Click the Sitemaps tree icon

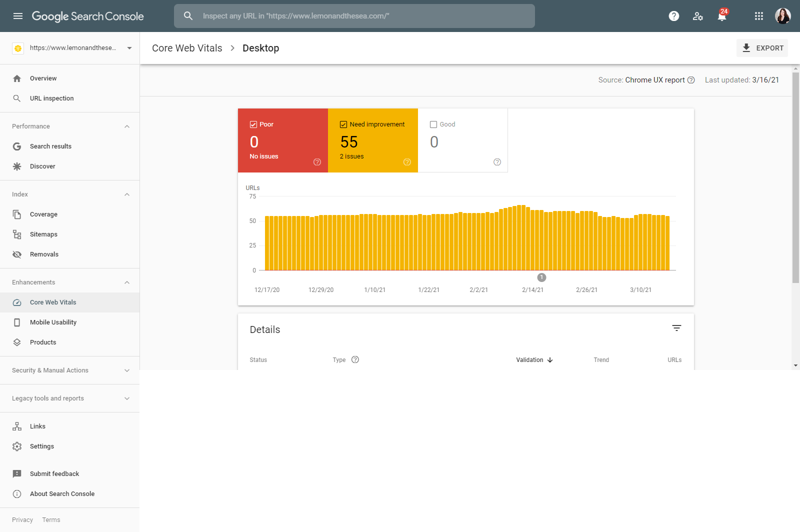pyautogui.click(x=17, y=234)
